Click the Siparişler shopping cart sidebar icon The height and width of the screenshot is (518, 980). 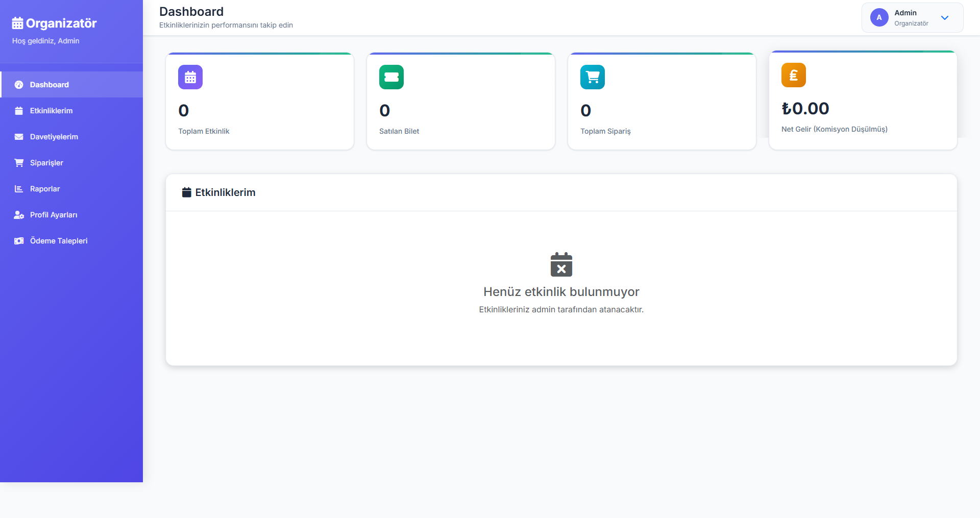coord(19,163)
